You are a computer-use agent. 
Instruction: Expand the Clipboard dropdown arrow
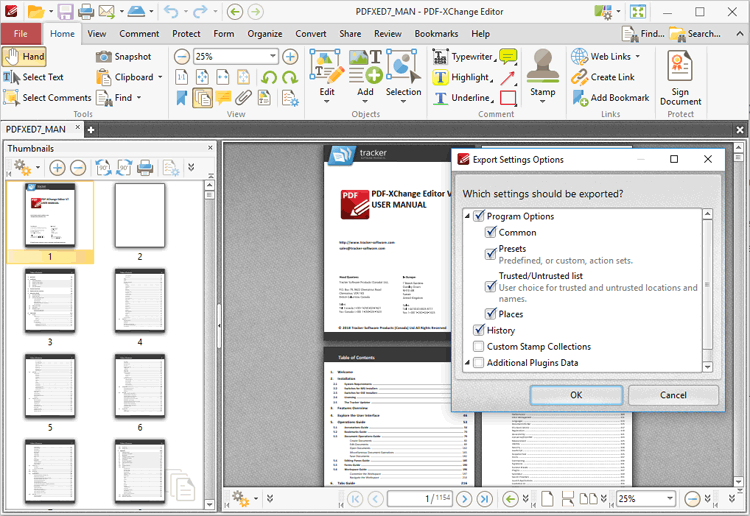point(160,77)
